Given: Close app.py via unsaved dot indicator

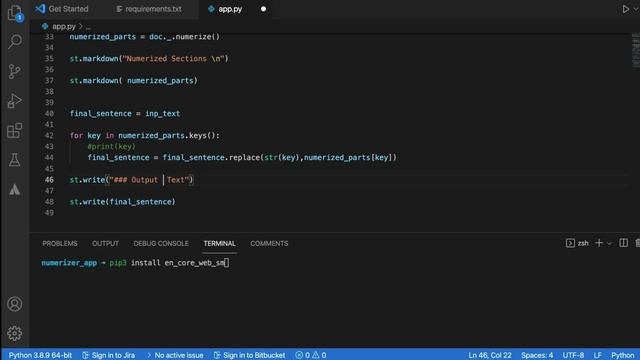Looking at the screenshot, I should pyautogui.click(x=263, y=9).
